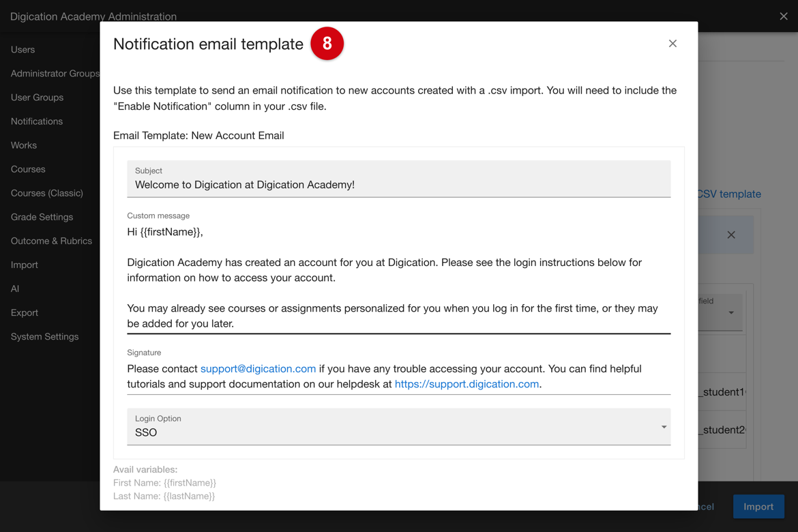Open the Import section in sidebar
798x532 pixels.
(x=25, y=265)
